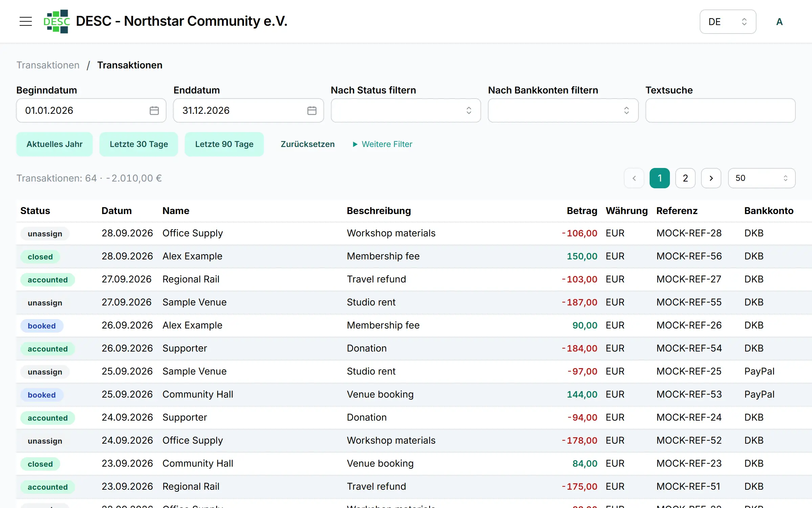Click the Status column header

(35, 211)
